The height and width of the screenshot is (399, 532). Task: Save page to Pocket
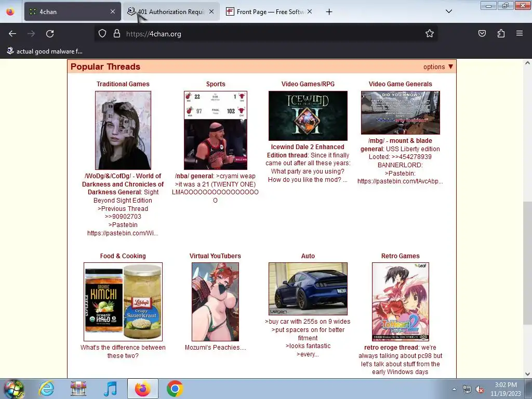[x=482, y=34]
